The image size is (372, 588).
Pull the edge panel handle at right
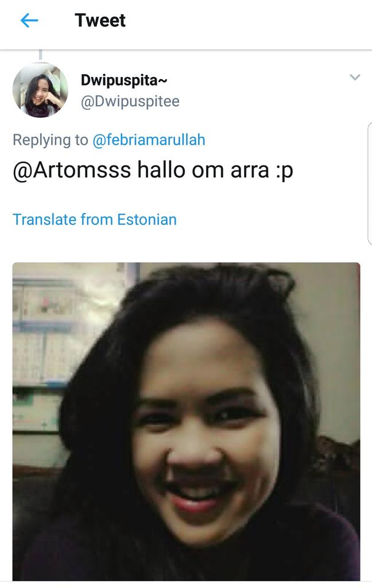(x=370, y=183)
